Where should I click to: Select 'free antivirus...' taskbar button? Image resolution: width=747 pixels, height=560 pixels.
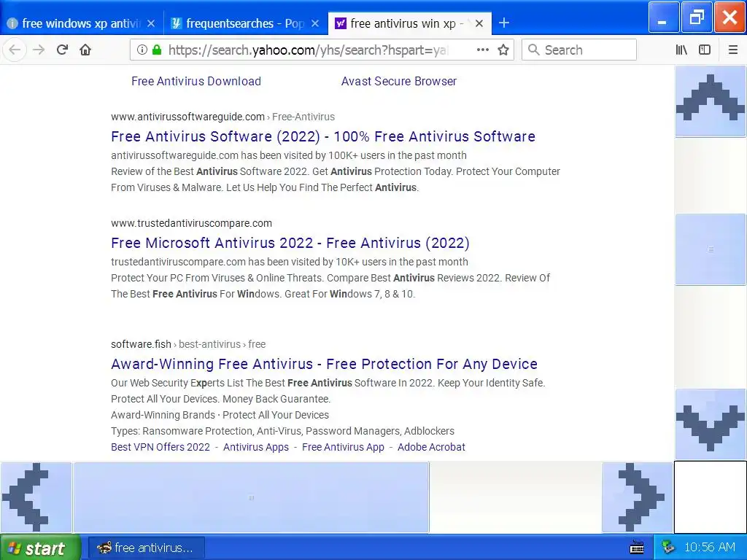point(147,548)
